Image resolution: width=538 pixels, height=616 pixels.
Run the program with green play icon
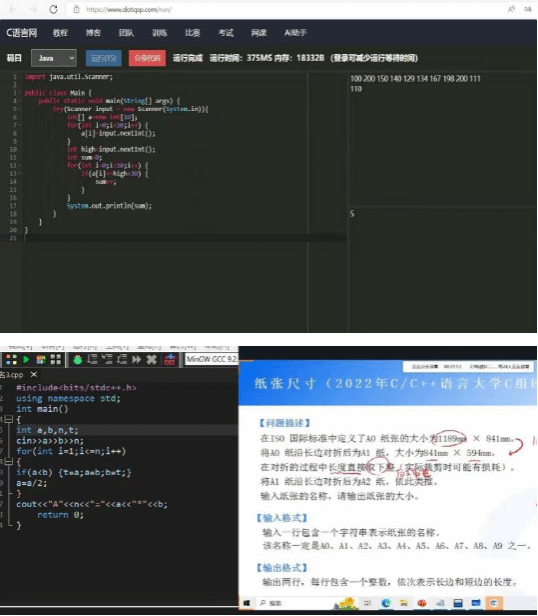point(26,359)
